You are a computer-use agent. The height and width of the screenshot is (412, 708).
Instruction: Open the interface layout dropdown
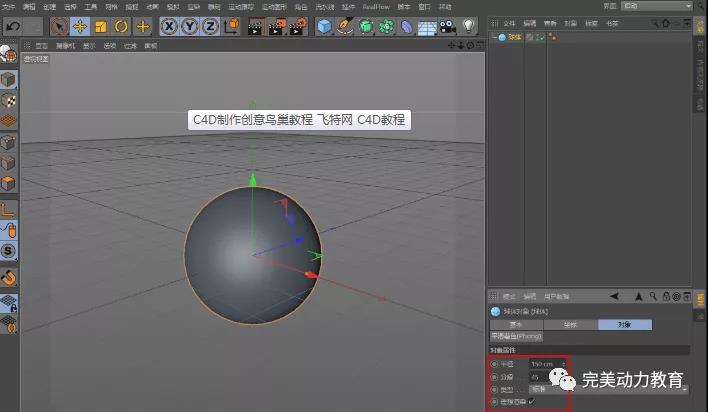(x=656, y=6)
